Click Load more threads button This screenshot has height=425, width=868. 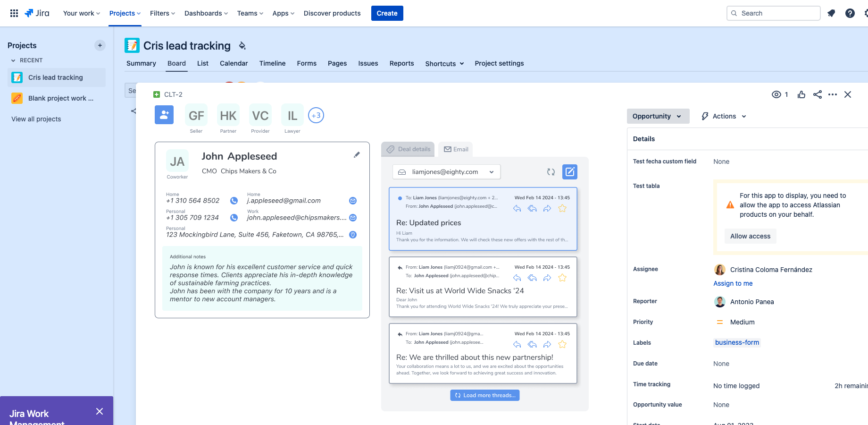tap(485, 395)
